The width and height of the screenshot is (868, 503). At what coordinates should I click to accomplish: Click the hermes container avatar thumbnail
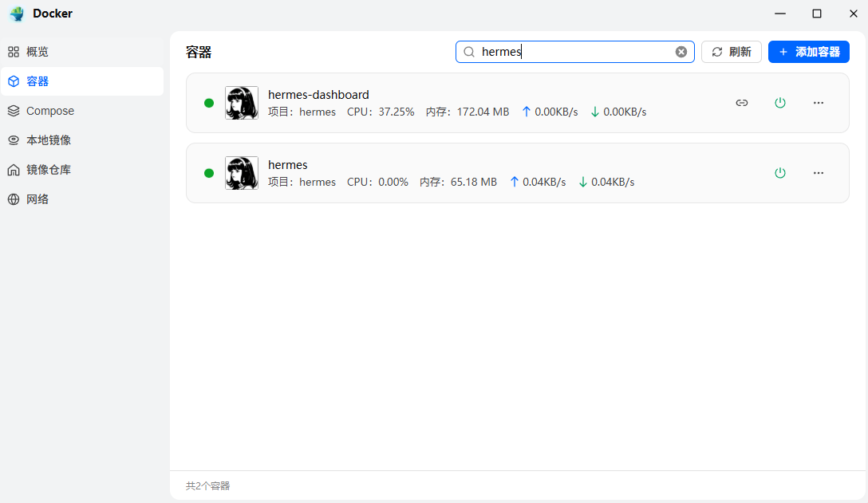tap(242, 173)
